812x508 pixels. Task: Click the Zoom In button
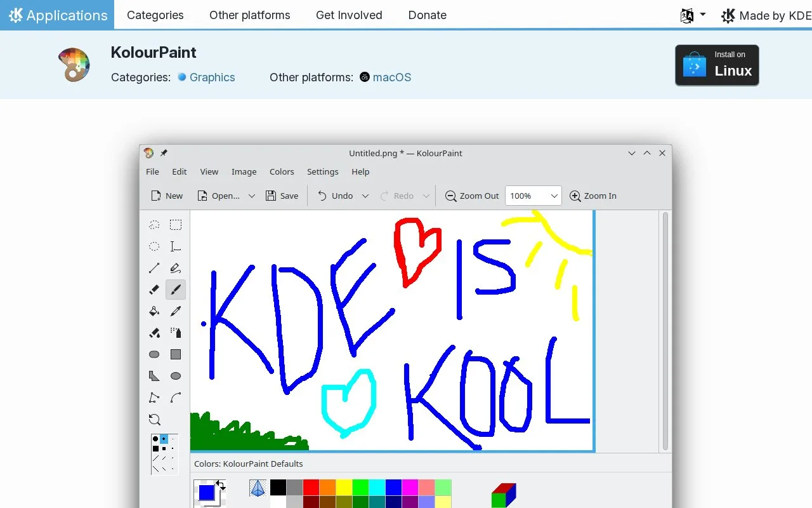pos(593,196)
